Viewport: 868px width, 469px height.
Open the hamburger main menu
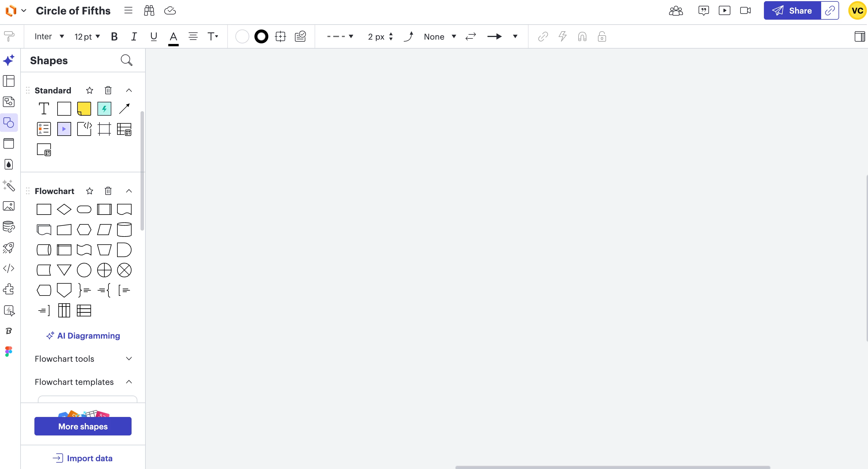pos(128,10)
